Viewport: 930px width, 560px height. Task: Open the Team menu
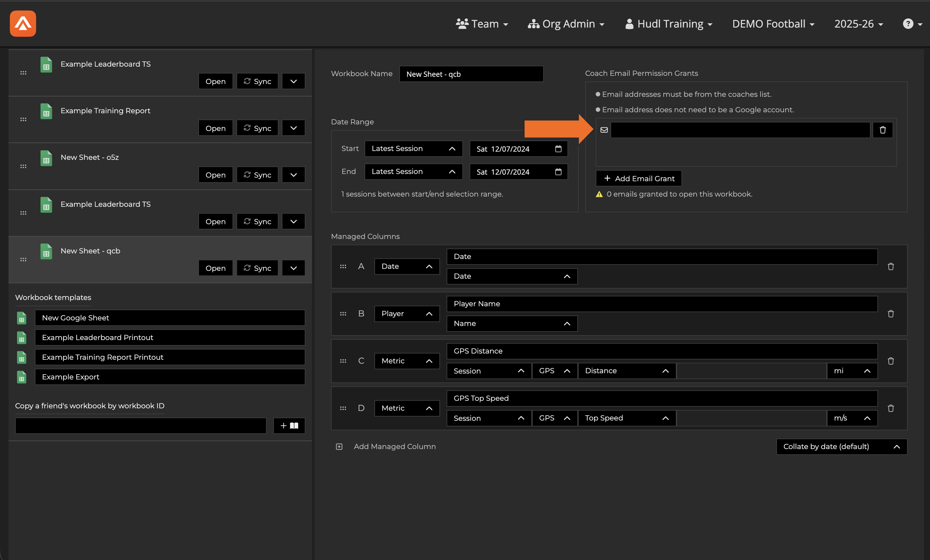pyautogui.click(x=482, y=24)
